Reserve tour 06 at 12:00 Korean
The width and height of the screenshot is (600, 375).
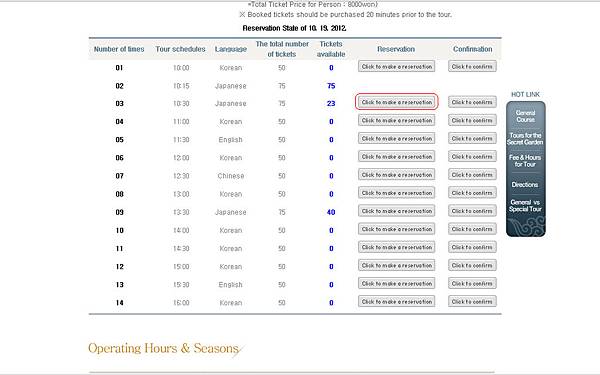click(396, 157)
